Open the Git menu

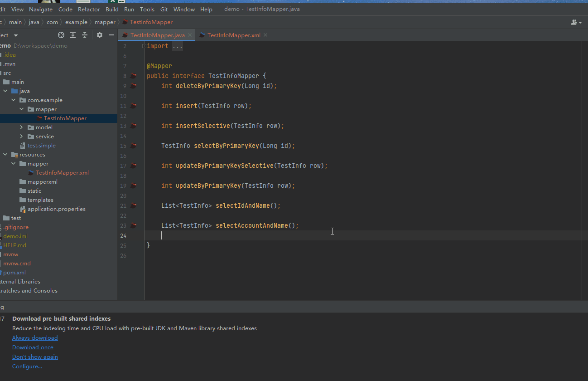pos(164,9)
